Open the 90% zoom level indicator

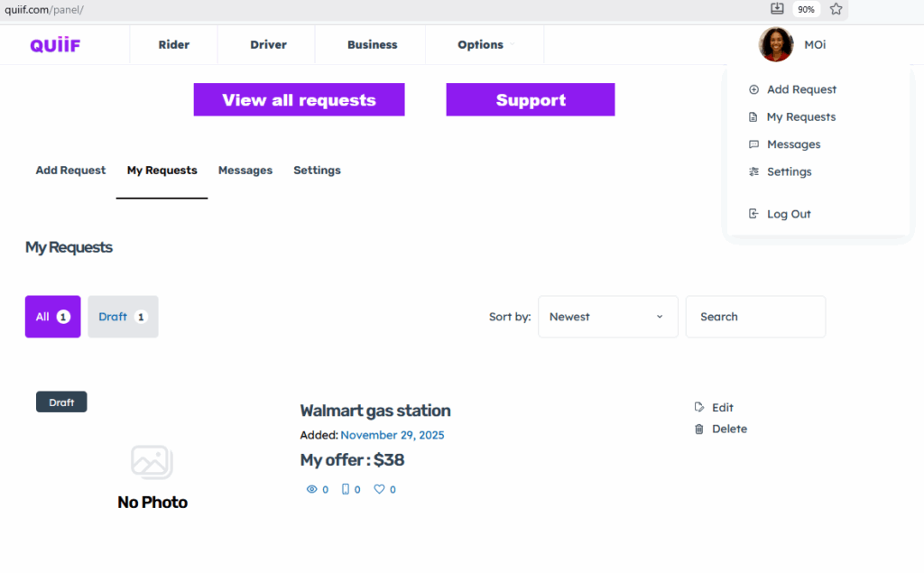coord(806,9)
